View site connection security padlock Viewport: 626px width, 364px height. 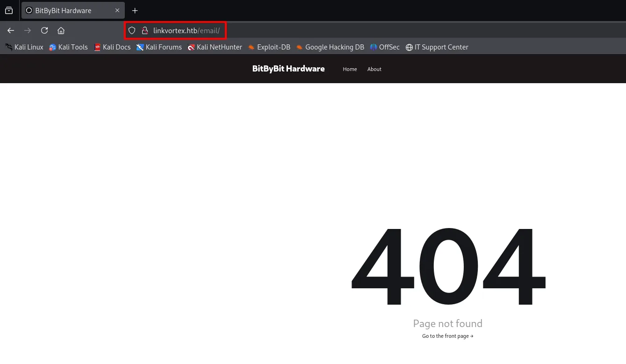tap(145, 30)
